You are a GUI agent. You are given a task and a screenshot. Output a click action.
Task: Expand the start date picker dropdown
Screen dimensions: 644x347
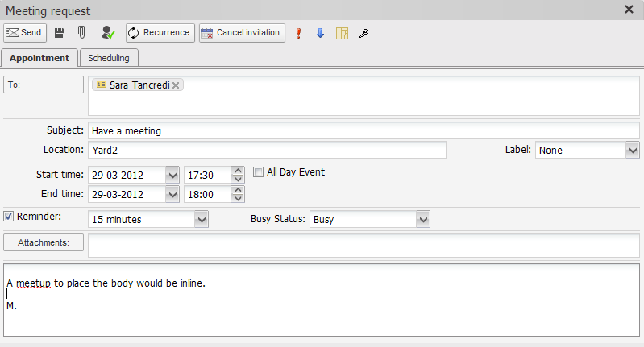click(172, 175)
